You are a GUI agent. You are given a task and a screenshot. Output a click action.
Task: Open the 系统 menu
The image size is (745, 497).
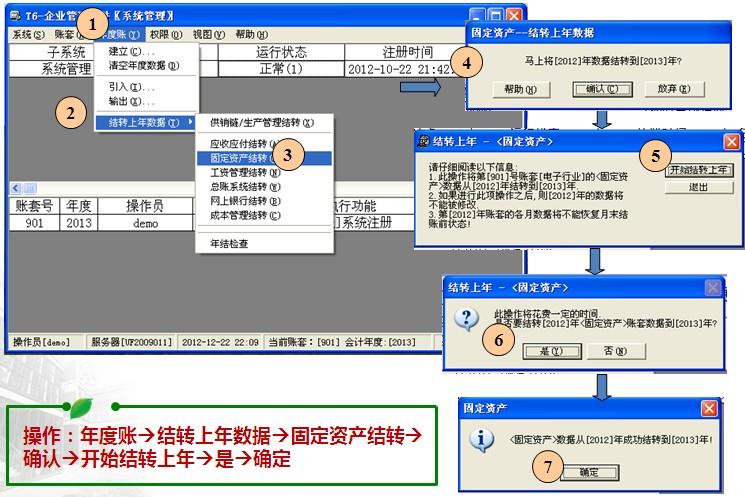(x=28, y=34)
